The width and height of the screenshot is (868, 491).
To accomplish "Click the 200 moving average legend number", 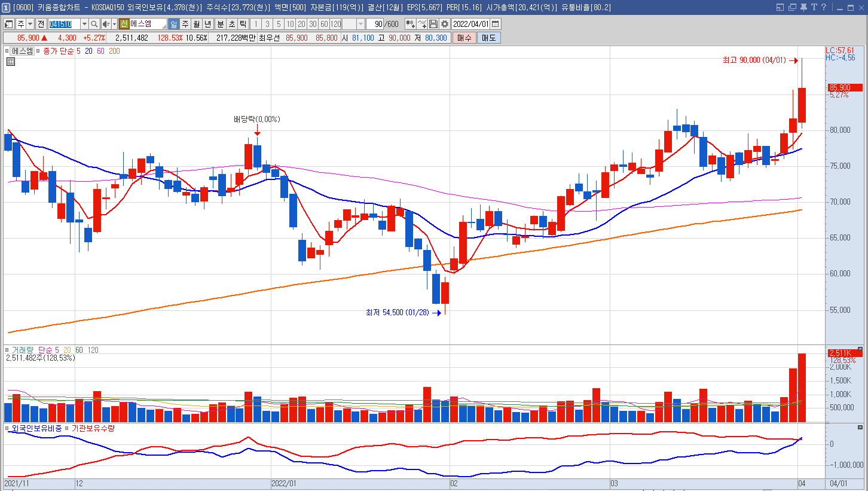I will (114, 51).
